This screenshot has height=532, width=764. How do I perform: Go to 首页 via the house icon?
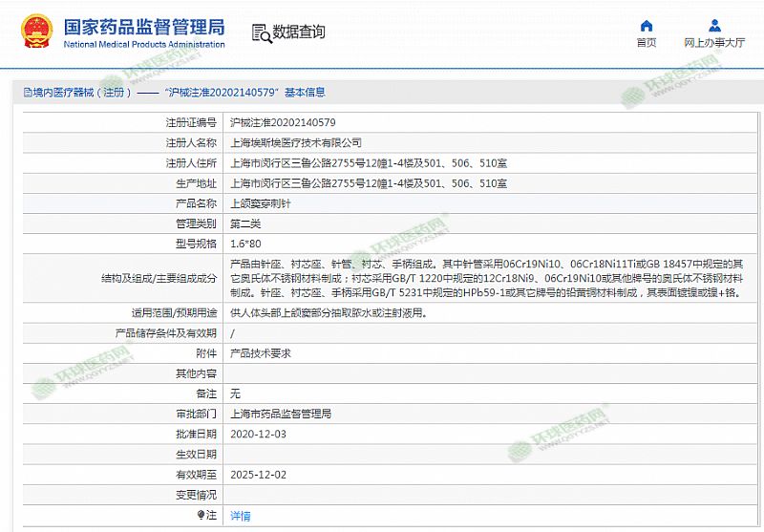click(x=647, y=26)
